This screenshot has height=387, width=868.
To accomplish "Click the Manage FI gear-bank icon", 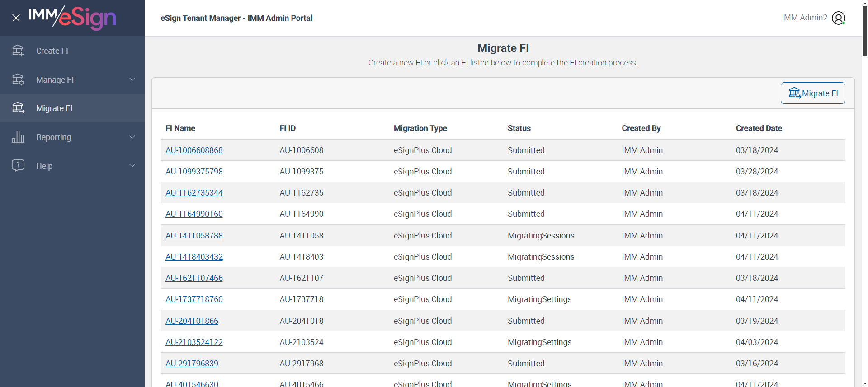I will pos(18,79).
